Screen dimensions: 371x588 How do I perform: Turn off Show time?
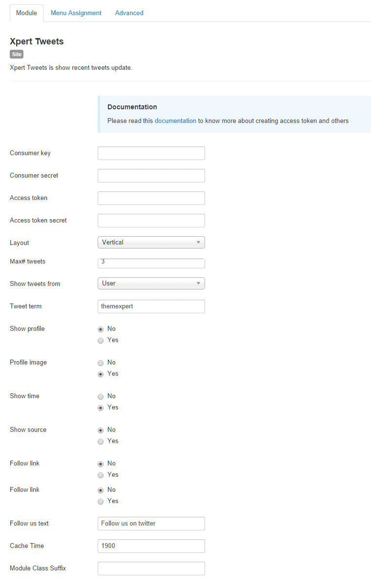pos(101,396)
